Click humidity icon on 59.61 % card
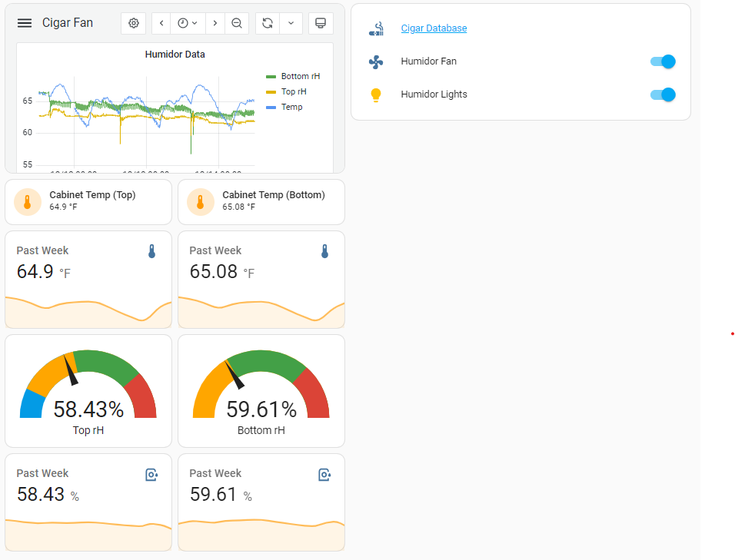 (325, 475)
